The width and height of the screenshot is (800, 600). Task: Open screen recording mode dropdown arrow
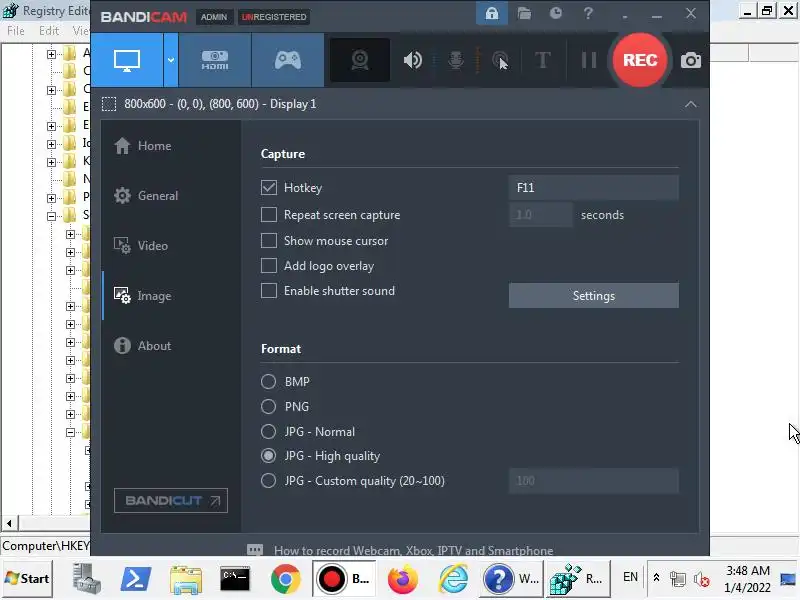[171, 60]
